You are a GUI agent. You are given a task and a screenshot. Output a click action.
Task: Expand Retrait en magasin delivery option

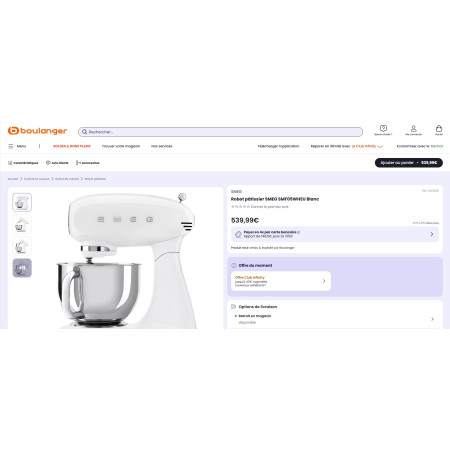335,319
